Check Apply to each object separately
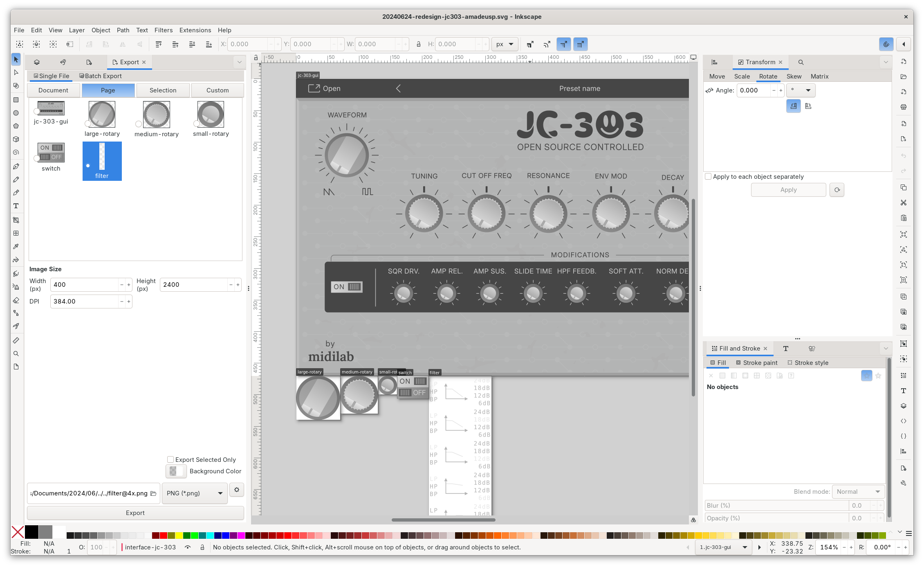 point(708,176)
